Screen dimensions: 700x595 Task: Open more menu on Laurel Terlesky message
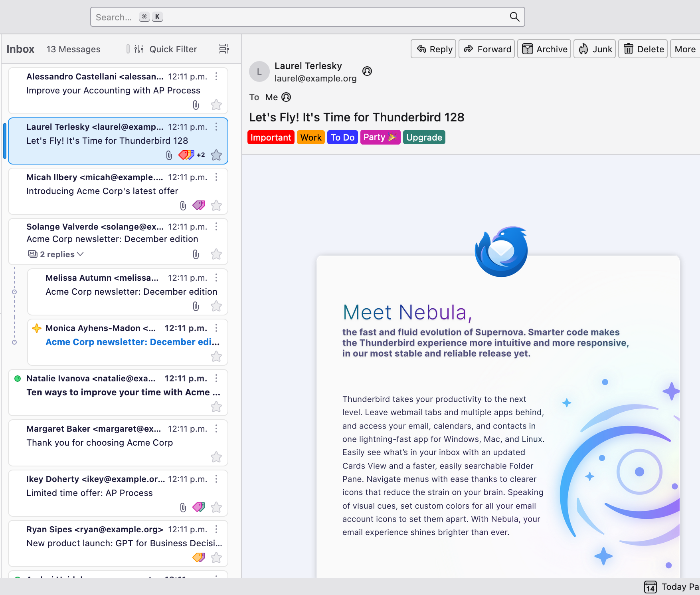coord(216,127)
